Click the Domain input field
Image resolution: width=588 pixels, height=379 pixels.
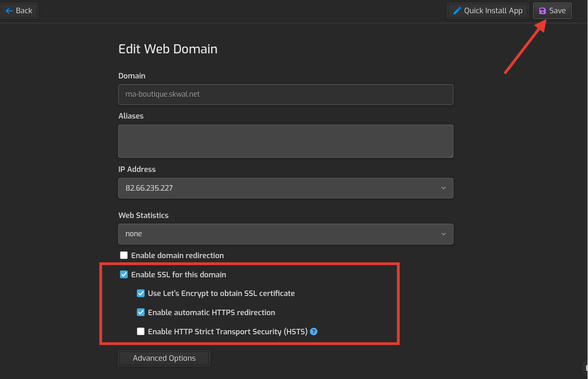click(x=286, y=94)
